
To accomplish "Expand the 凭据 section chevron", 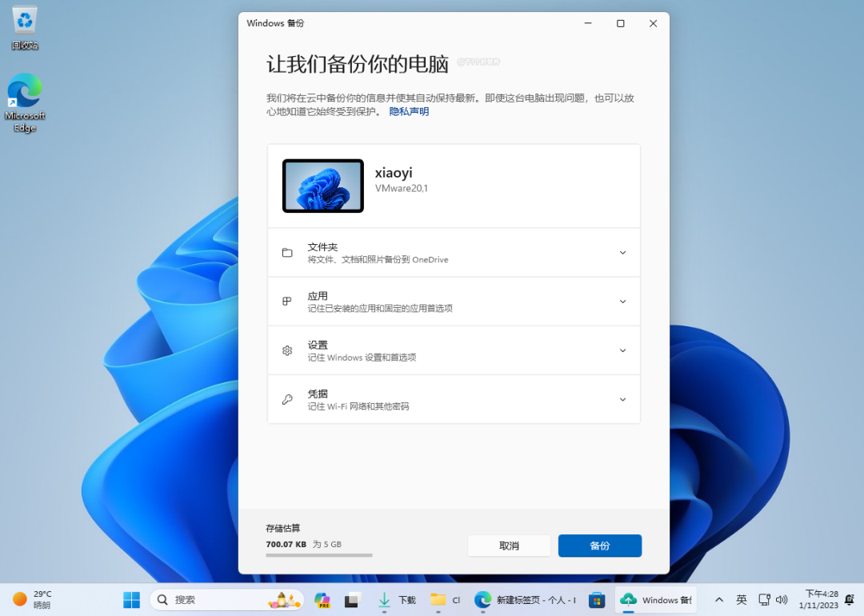I will (622, 399).
